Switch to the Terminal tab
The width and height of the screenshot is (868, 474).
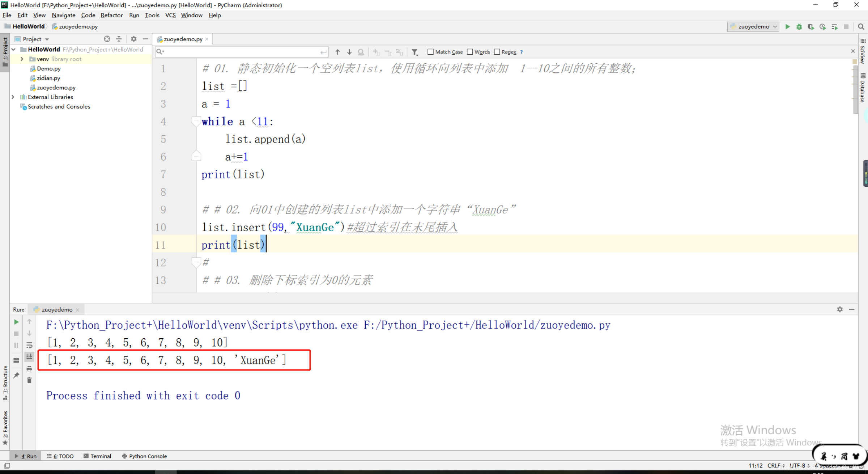click(x=97, y=456)
